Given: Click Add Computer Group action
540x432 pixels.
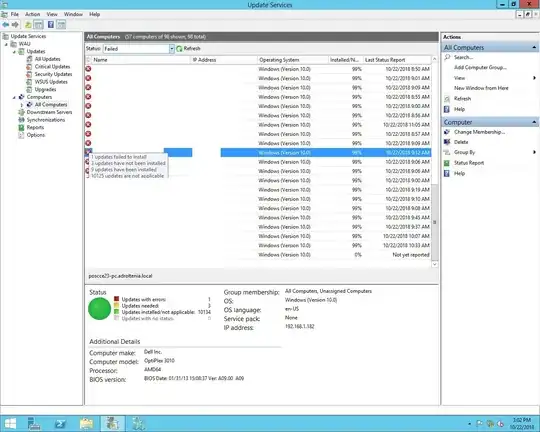Looking at the screenshot, I should coord(480,68).
